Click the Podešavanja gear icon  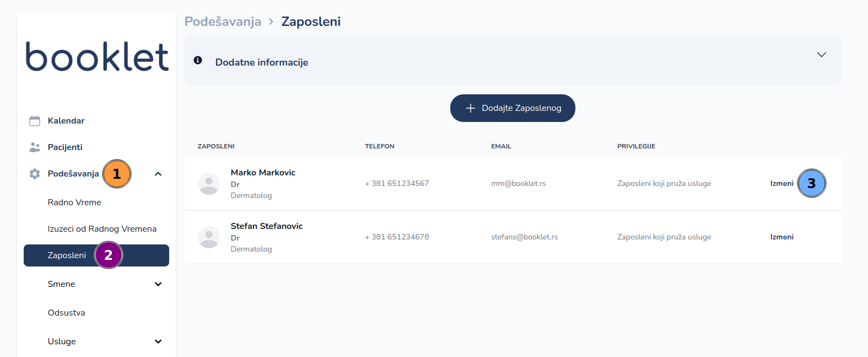pyautogui.click(x=35, y=174)
